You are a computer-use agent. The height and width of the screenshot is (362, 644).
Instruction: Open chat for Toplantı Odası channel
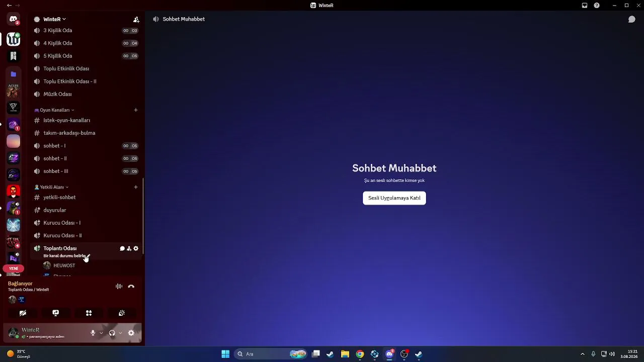(122, 248)
